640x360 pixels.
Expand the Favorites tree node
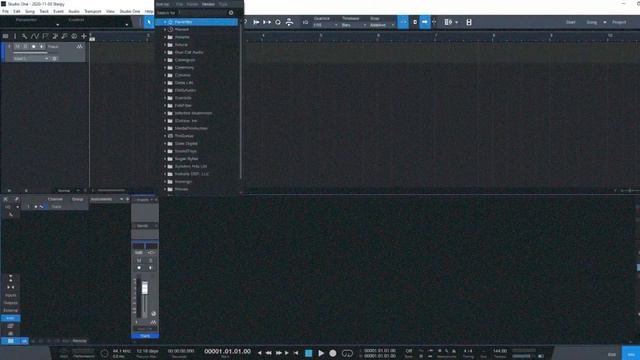point(165,22)
